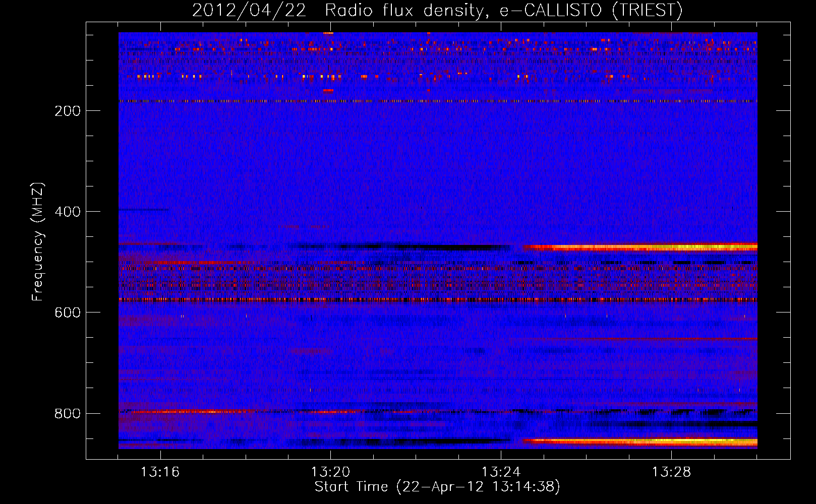This screenshot has width=816, height=504.
Task: Click the 200 frequency tick label
Action: 68,111
